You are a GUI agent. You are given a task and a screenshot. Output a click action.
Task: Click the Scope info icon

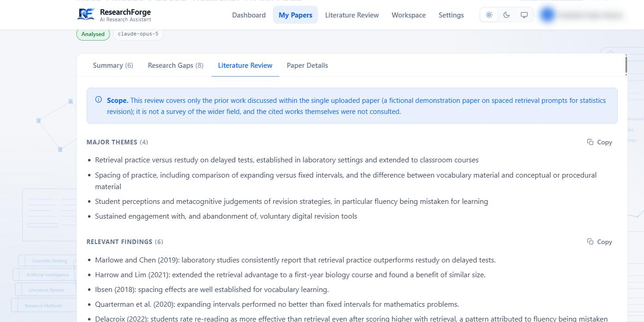click(99, 100)
